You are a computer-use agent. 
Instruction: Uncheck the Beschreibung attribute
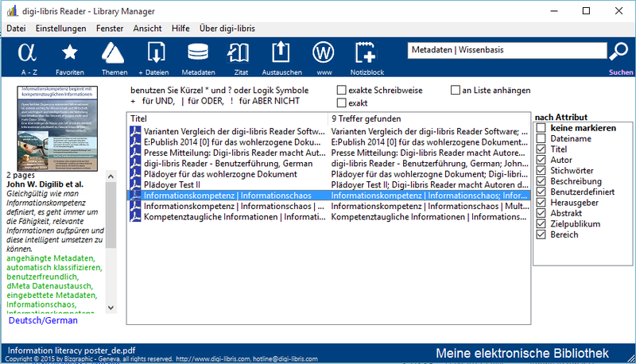[x=541, y=181]
